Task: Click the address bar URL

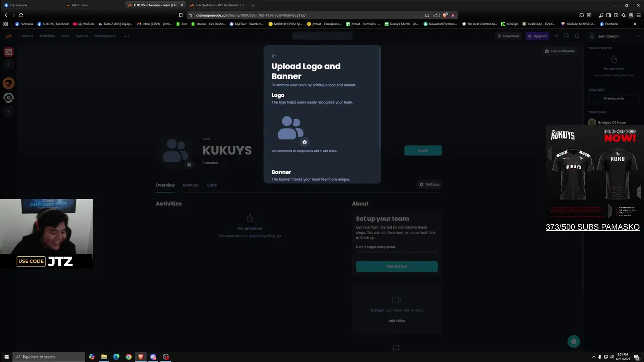Action: [251, 15]
